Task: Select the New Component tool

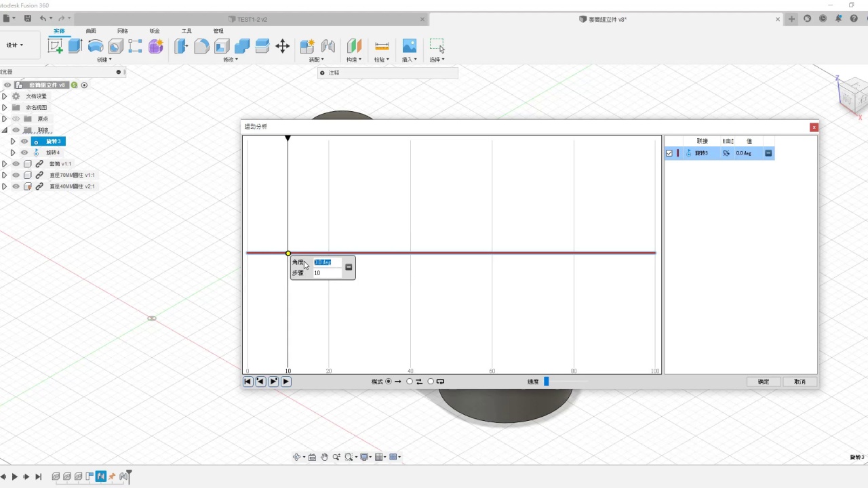Action: pos(307,46)
